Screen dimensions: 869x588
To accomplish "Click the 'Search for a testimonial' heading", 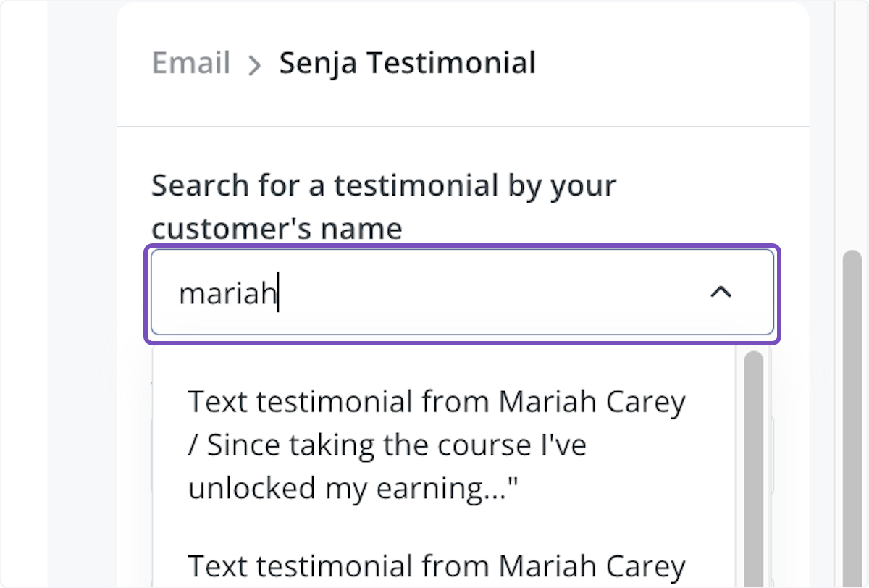I will [383, 206].
